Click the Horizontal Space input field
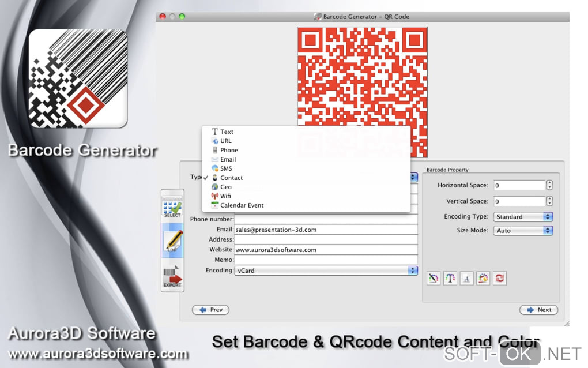588x368 pixels. (519, 185)
